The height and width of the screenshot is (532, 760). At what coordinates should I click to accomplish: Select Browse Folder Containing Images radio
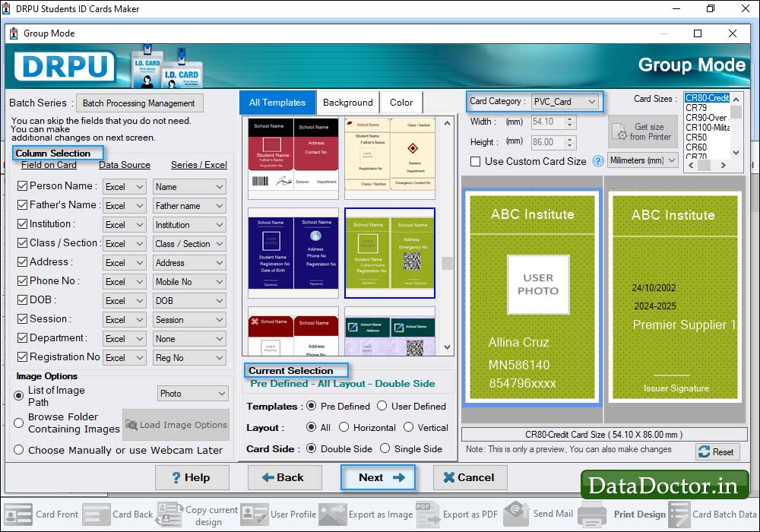tap(19, 423)
